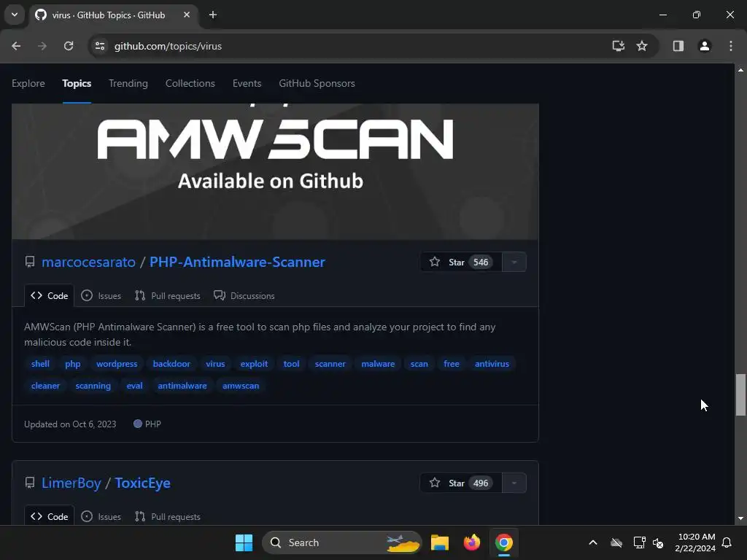Open the Events tab

(247, 83)
